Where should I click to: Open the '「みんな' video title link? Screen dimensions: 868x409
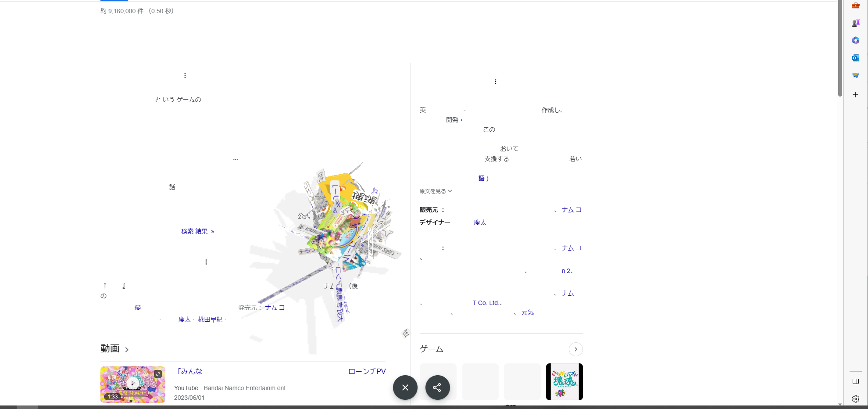click(189, 371)
